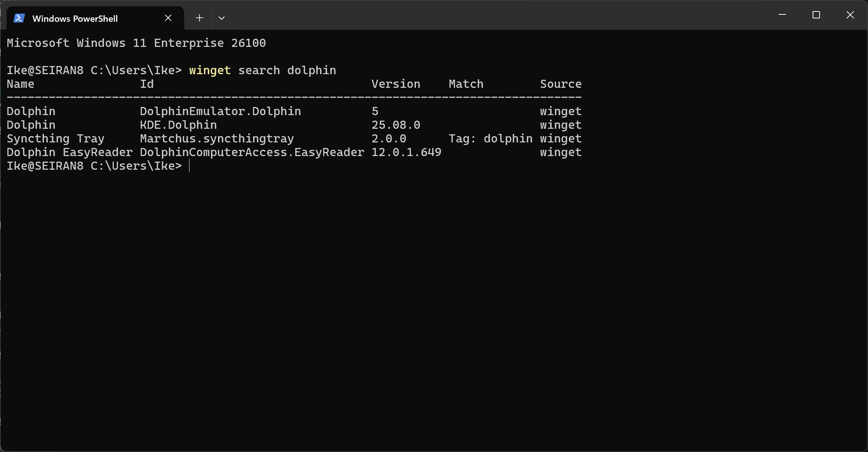This screenshot has height=452, width=868.
Task: Click at the active command prompt cursor
Action: 189,166
